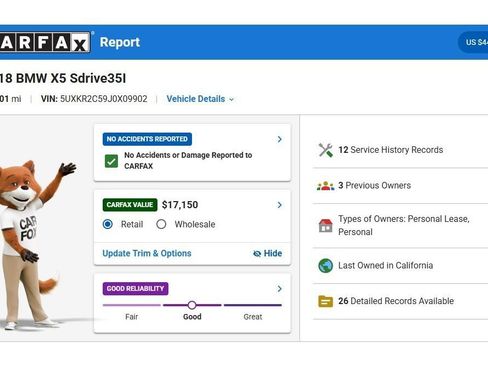
Task: Click the Good Reliability purple badge
Action: [x=135, y=289]
